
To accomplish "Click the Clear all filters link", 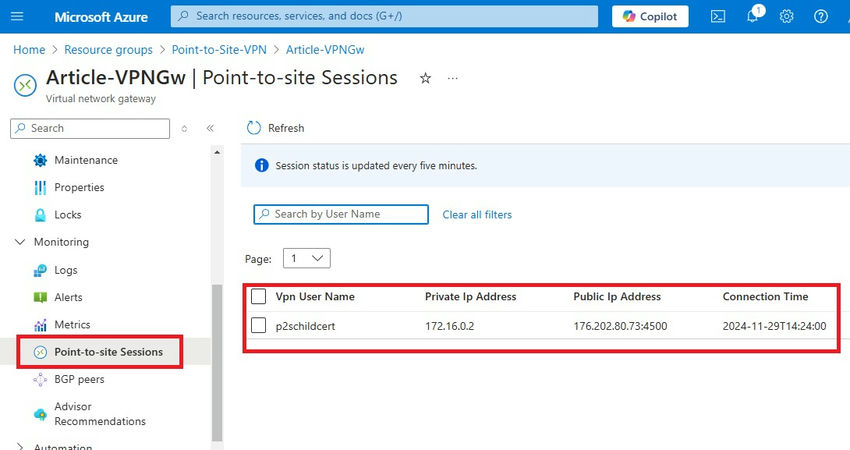I will coord(477,214).
